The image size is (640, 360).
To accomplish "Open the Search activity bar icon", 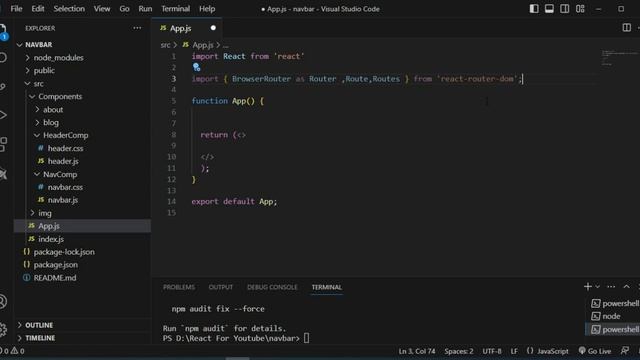I will coord(3,58).
